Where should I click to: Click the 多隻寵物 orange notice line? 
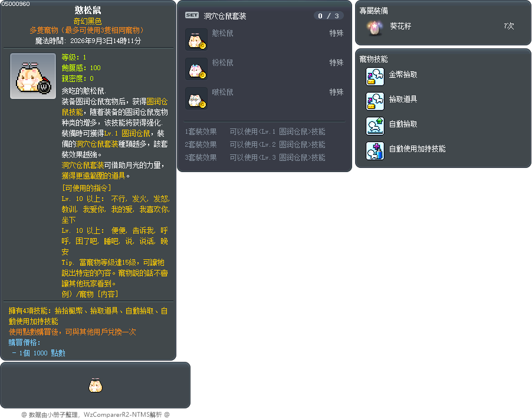click(x=88, y=30)
